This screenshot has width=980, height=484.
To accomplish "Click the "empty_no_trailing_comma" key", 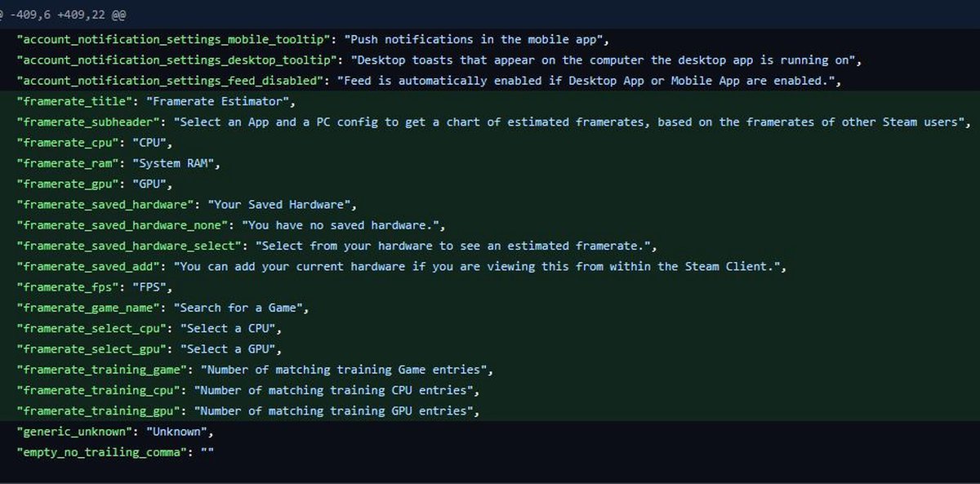I will click(x=101, y=452).
